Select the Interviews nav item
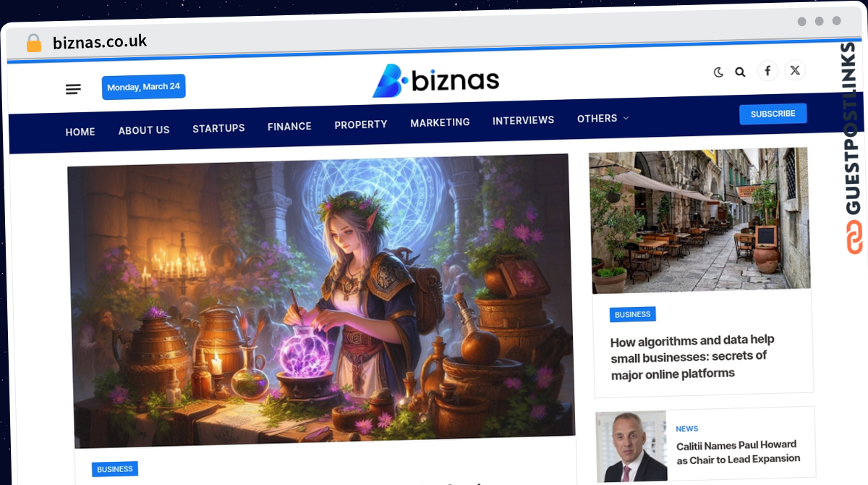This screenshot has height=485, width=868. [523, 121]
